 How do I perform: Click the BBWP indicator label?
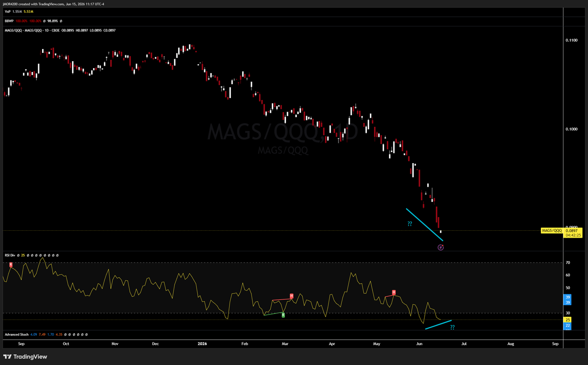(9, 21)
